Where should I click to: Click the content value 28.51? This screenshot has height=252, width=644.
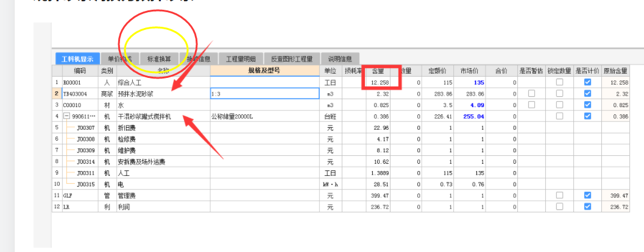pos(378,184)
